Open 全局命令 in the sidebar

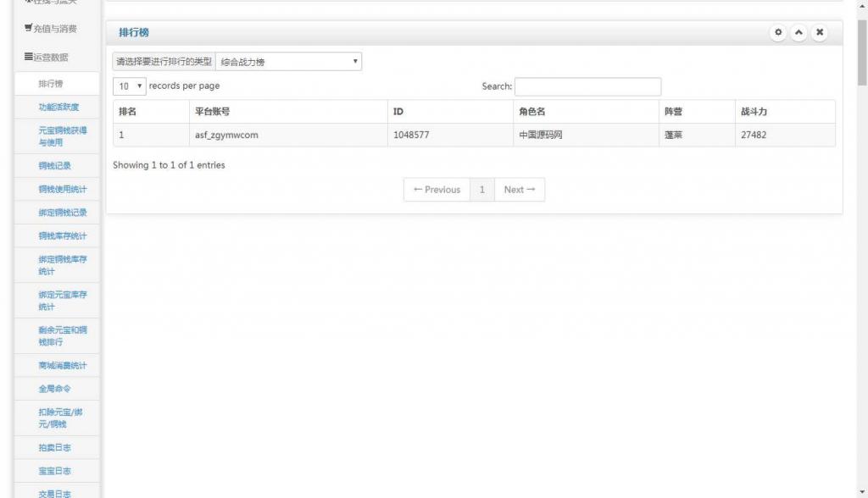pos(57,389)
